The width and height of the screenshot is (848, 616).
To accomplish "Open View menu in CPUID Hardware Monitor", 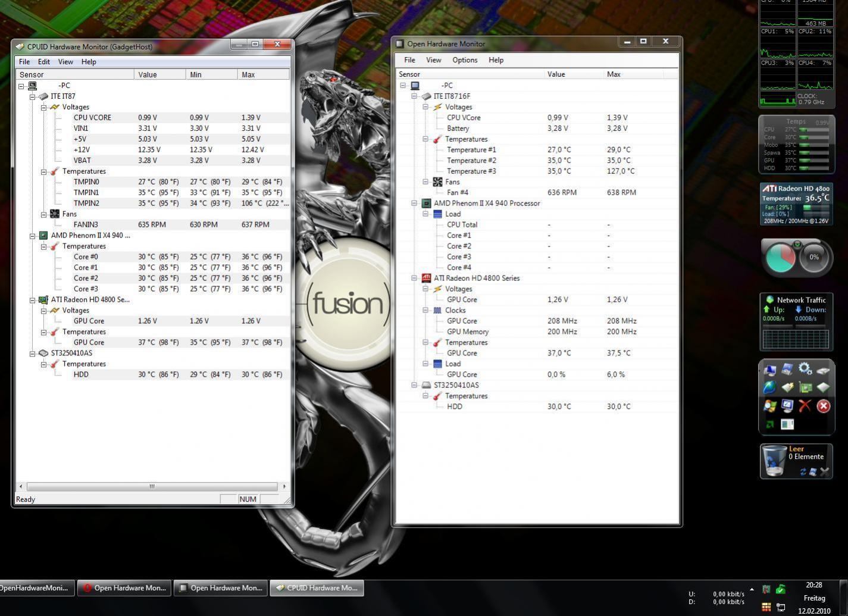I will pos(65,62).
